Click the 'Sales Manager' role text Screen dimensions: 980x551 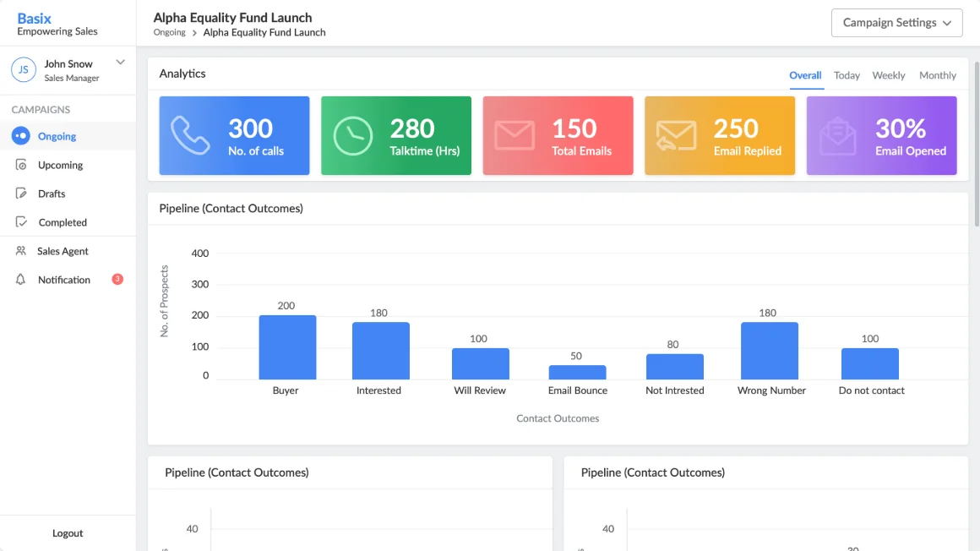click(x=72, y=79)
